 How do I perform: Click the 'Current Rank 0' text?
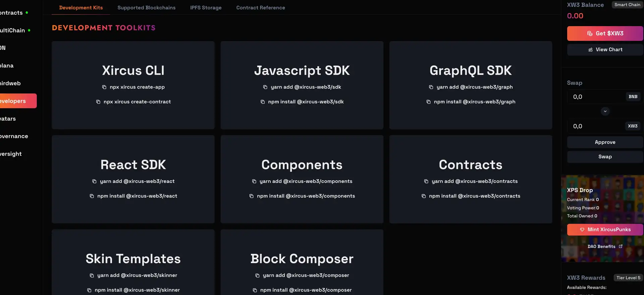pyautogui.click(x=583, y=199)
